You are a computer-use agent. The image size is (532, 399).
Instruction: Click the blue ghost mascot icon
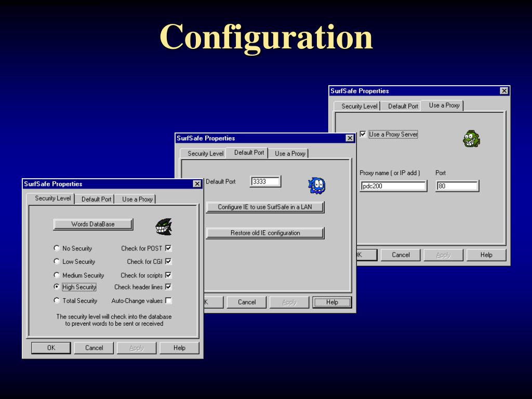(x=317, y=185)
